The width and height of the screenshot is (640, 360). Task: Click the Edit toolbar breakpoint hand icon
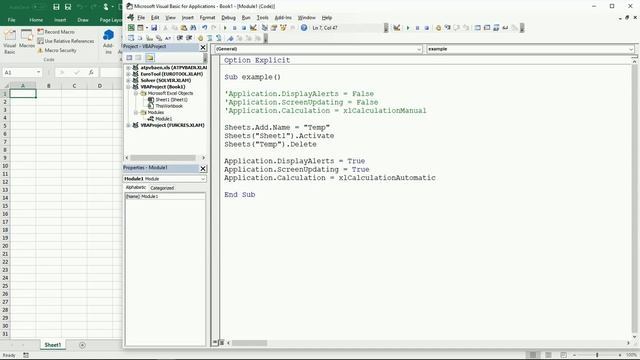pyautogui.click(x=200, y=38)
